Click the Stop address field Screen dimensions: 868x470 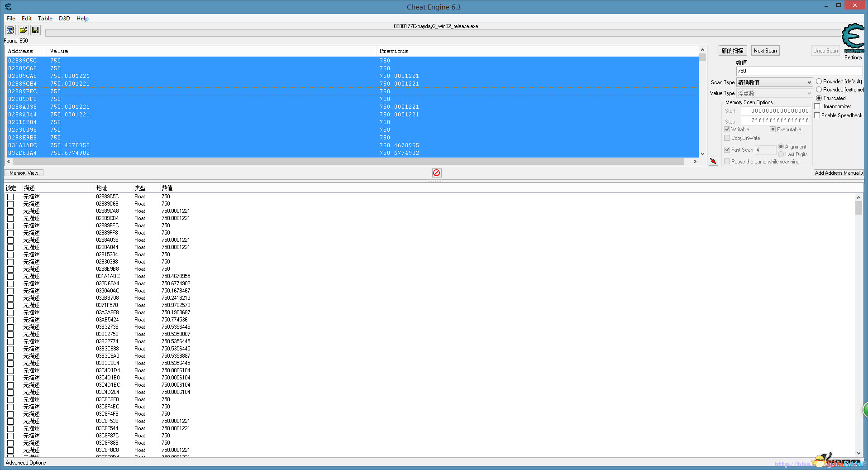tap(775, 121)
